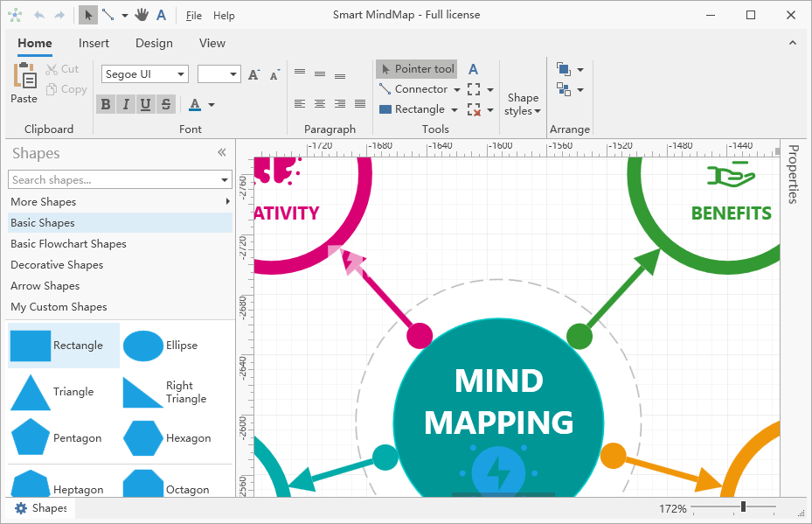Center paragraph text

(320, 103)
